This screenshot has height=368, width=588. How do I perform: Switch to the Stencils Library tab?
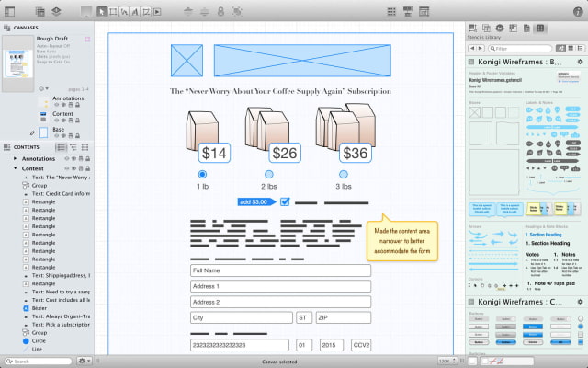540,29
